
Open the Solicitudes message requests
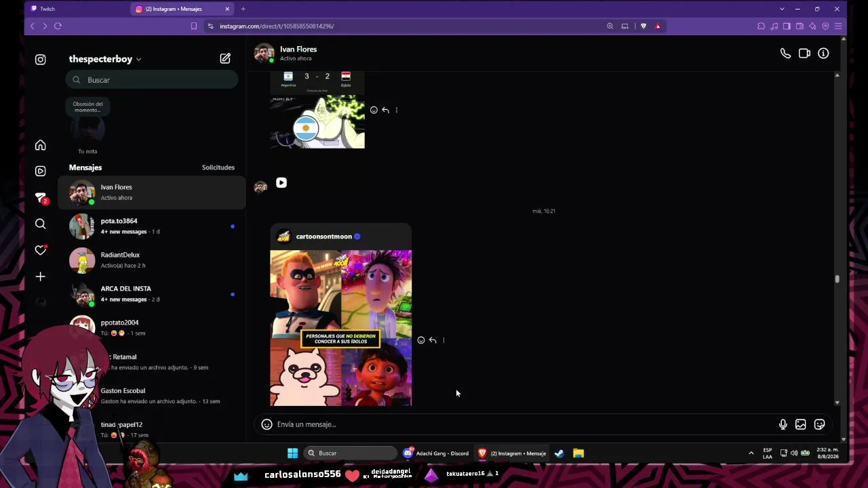pyautogui.click(x=218, y=167)
